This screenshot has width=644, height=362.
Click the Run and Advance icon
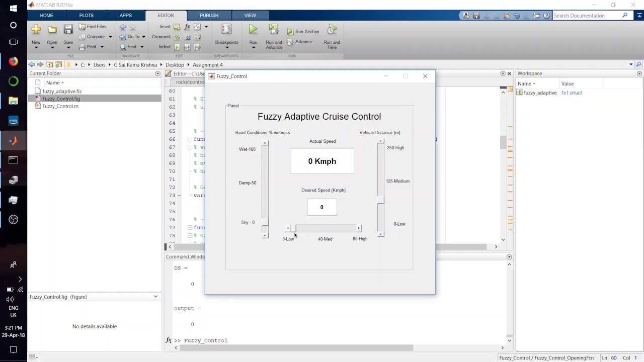point(274,30)
